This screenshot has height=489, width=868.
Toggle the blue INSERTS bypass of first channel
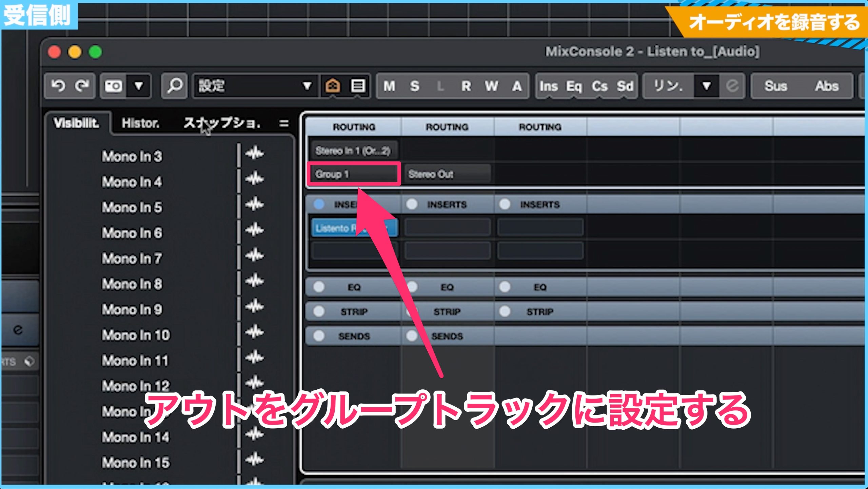[319, 204]
